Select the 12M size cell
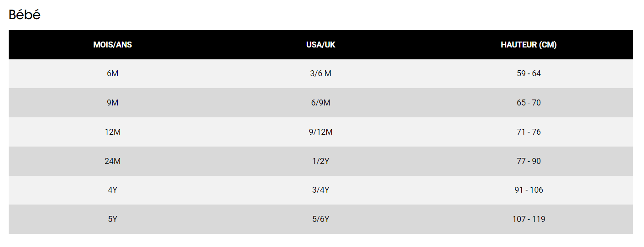The width and height of the screenshot is (644, 247). click(112, 132)
